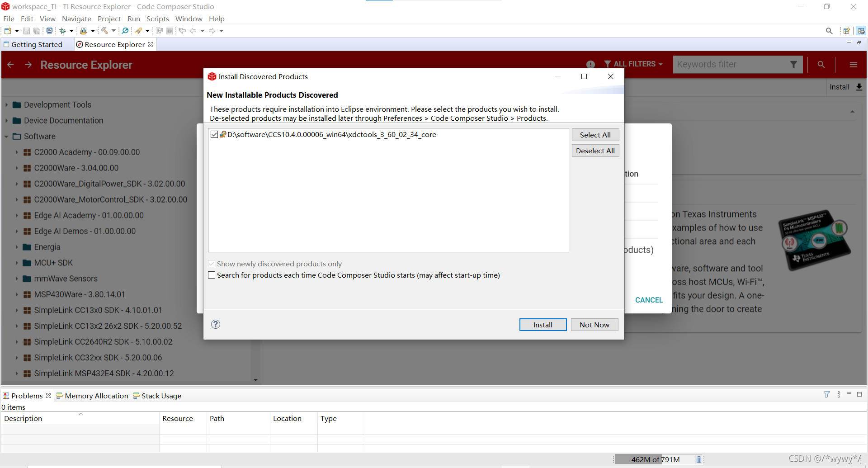Click the blue monitor terminal toolbar icon
Screen dimensions: 868x468
click(49, 31)
